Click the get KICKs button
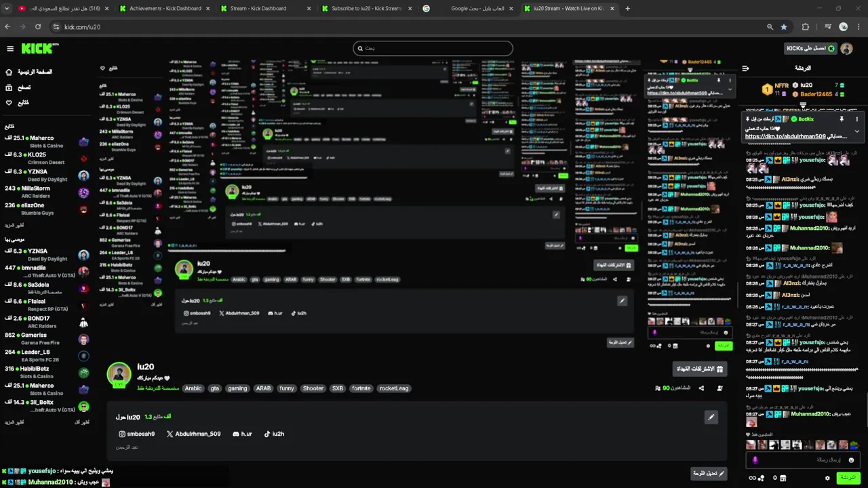 [810, 49]
